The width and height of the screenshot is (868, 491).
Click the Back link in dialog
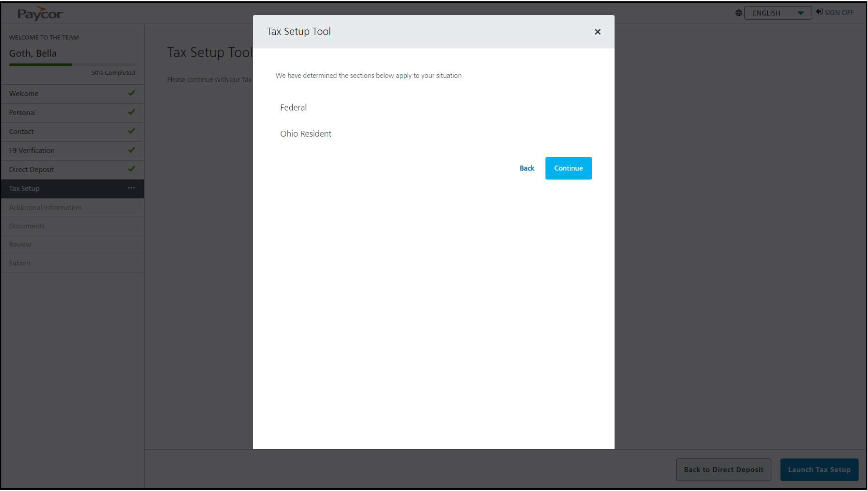coord(526,168)
